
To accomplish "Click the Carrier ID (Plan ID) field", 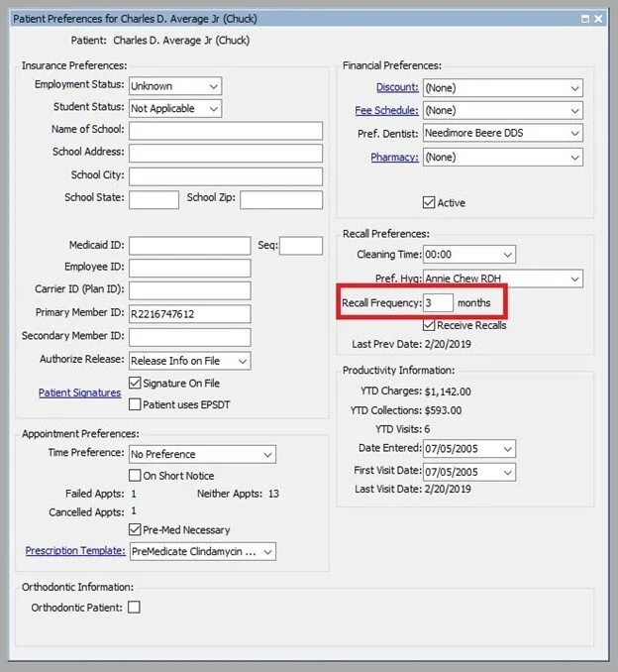I will (190, 290).
